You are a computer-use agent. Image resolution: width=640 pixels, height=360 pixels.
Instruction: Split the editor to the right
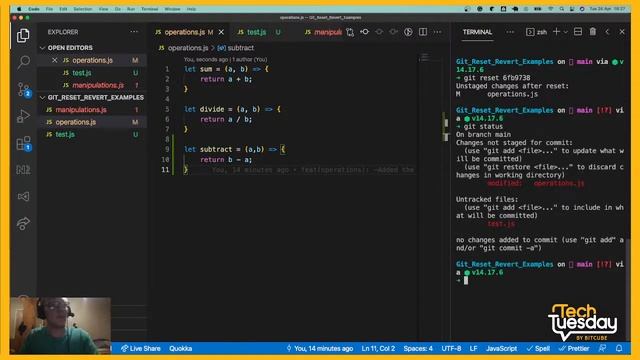point(423,32)
